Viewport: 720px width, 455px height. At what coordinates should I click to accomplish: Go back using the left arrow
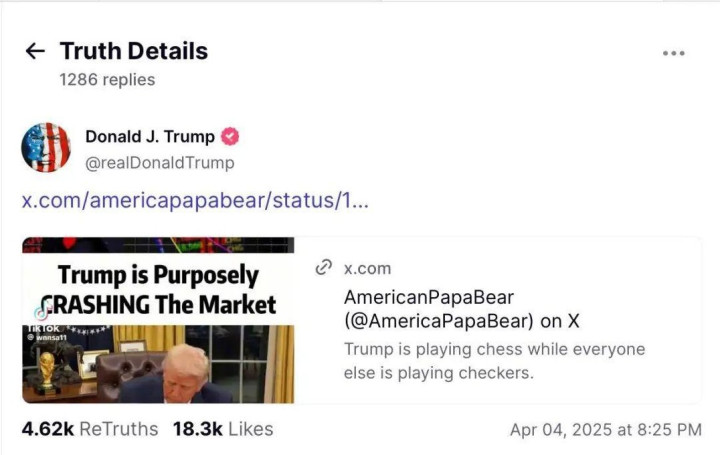pyautogui.click(x=36, y=51)
